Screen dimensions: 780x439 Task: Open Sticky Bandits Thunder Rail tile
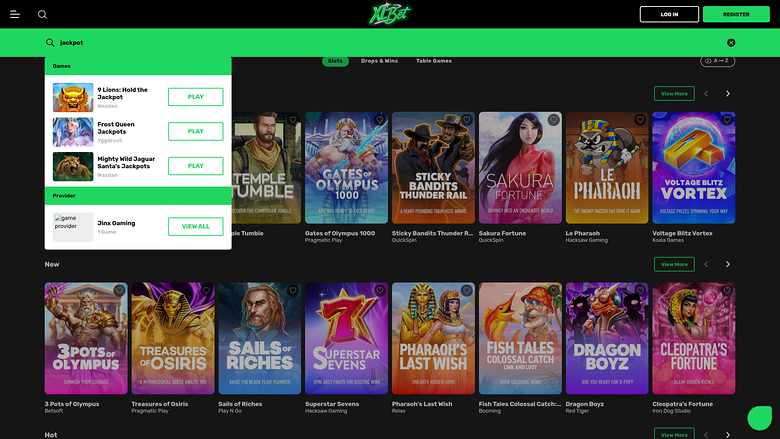click(x=433, y=168)
